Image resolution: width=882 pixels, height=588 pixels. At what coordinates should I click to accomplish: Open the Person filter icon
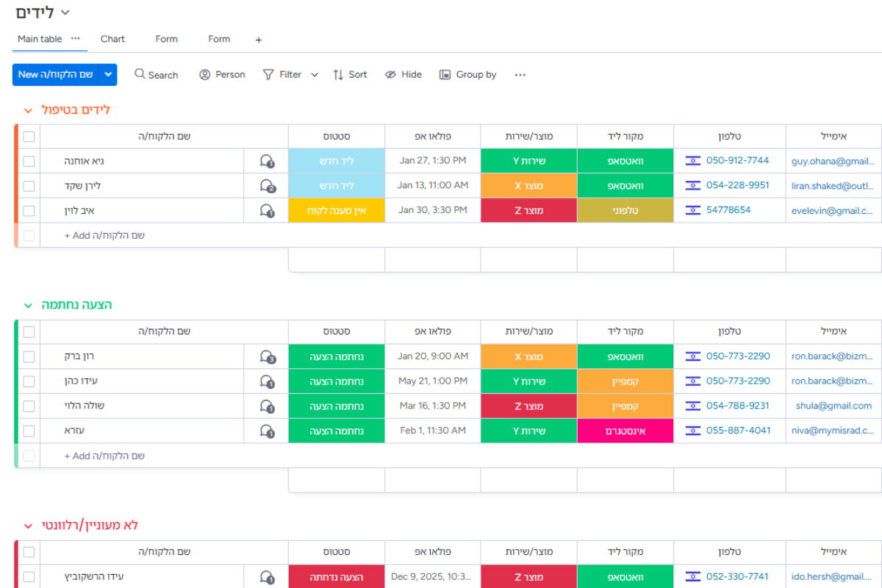pos(205,74)
